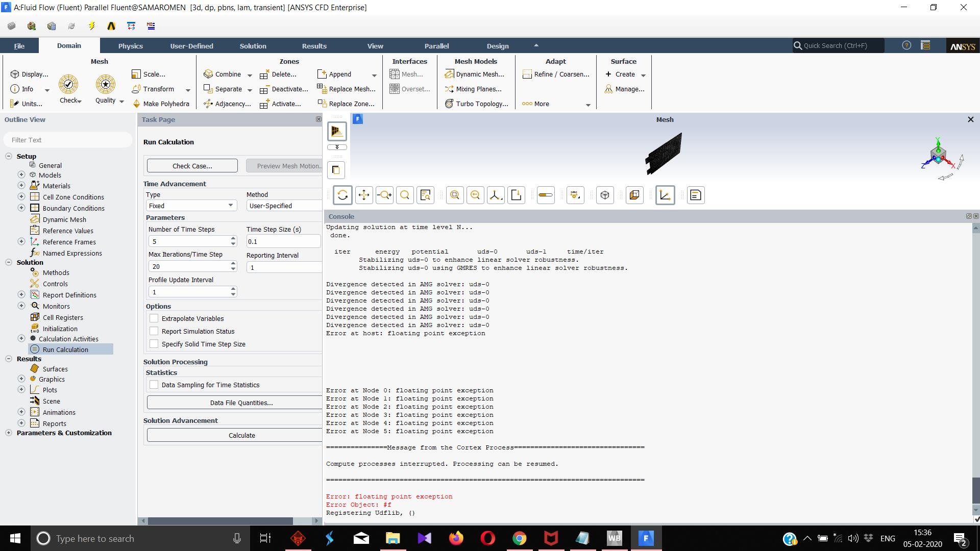Image resolution: width=980 pixels, height=551 pixels.
Task: Open the Type dropdown set to Fixed
Action: click(x=191, y=206)
